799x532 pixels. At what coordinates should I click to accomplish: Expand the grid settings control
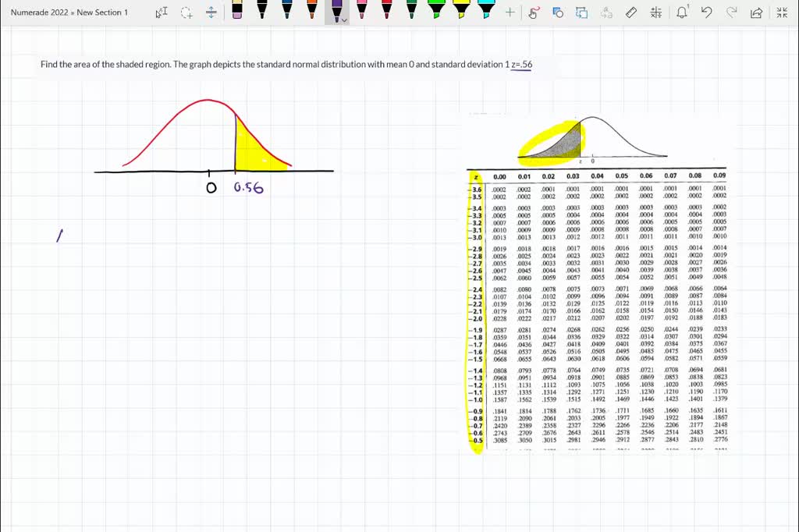click(656, 12)
